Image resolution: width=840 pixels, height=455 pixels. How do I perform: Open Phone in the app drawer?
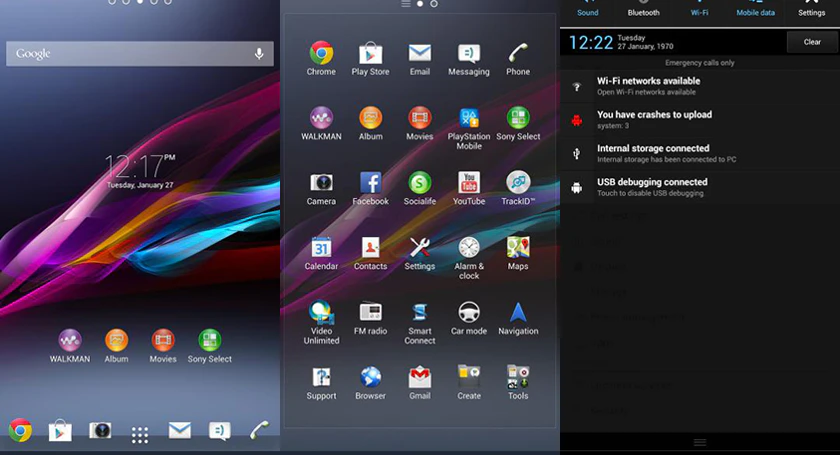pos(518,58)
